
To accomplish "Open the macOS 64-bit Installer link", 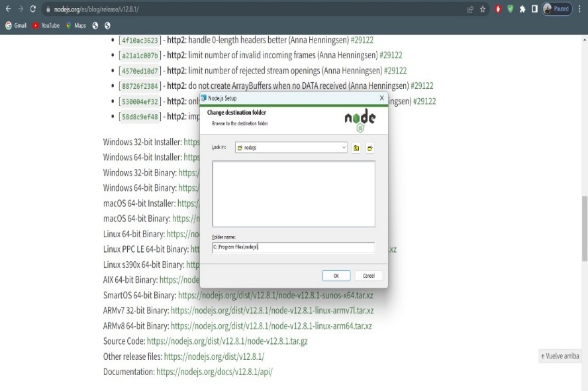I will coord(189,203).
